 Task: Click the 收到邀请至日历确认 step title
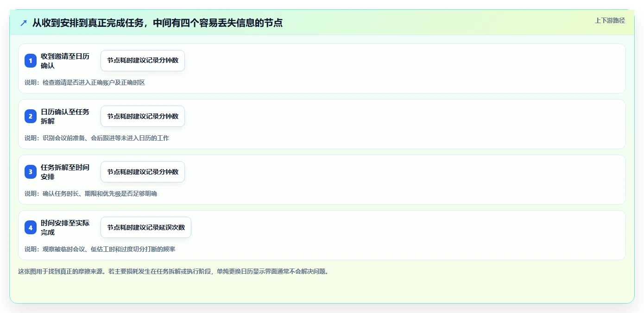point(65,61)
